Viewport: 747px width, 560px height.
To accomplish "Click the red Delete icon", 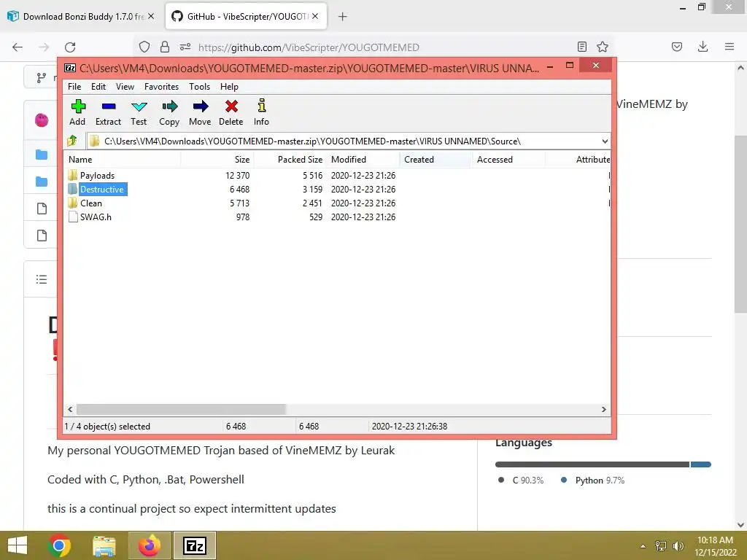I will click(231, 106).
